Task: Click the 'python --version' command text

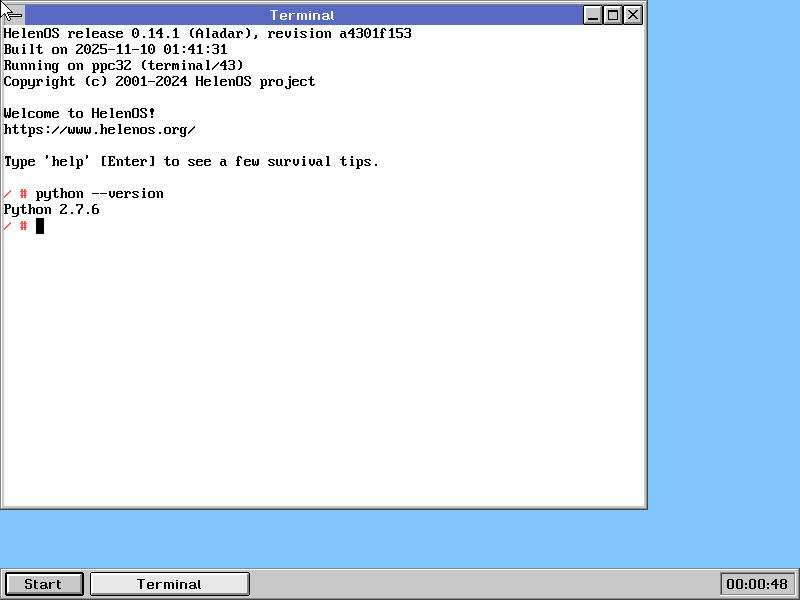Action: tap(100, 194)
